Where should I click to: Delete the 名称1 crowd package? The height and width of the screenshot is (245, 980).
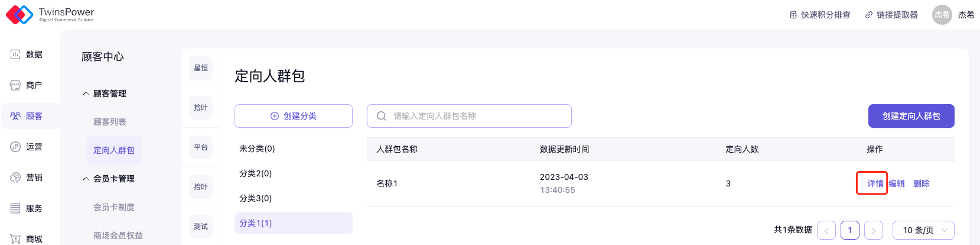click(x=921, y=183)
